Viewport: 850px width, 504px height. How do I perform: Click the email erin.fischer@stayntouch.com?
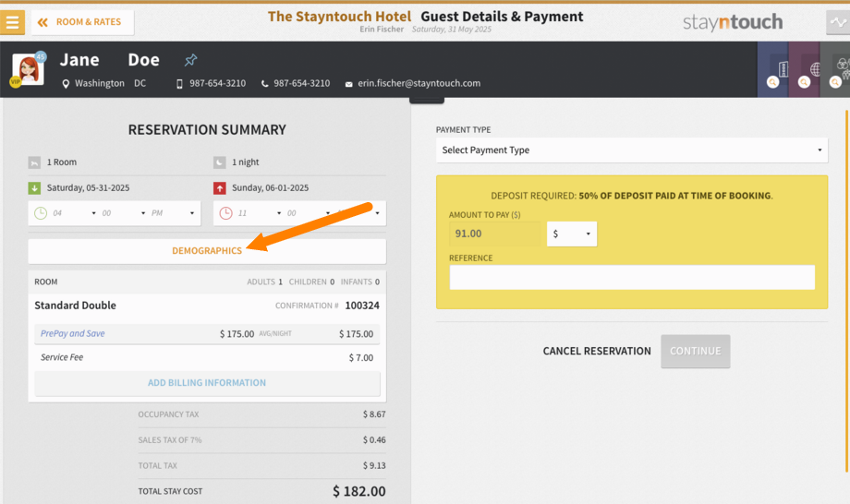[419, 83]
